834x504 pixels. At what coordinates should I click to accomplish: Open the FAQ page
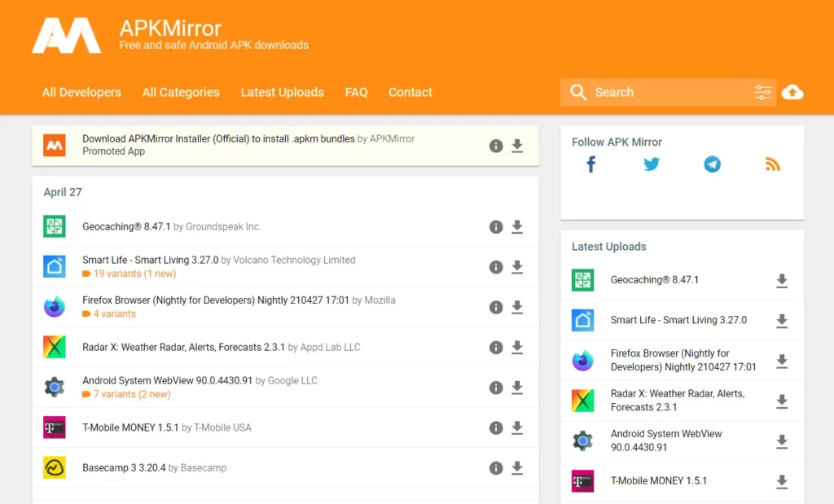tap(356, 92)
